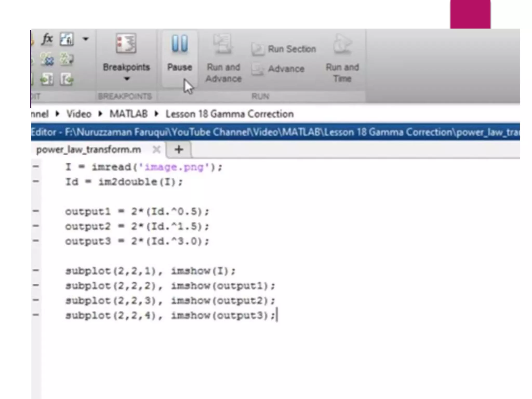Click the decrease indent icon
This screenshot has height=399, width=532.
click(66, 79)
